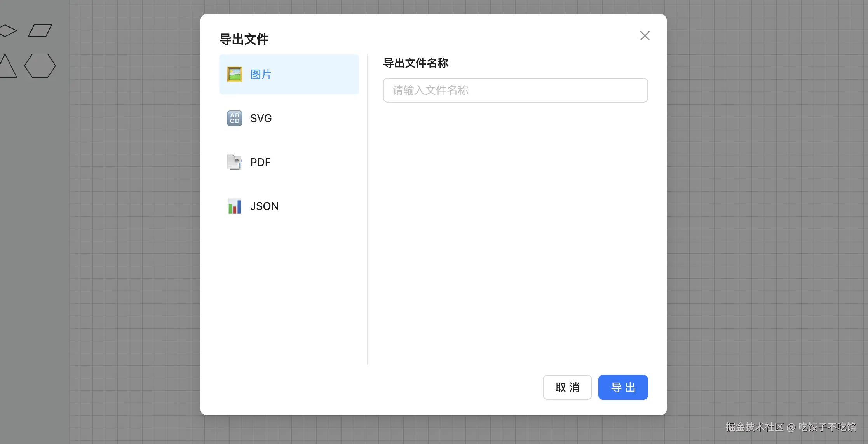Click the ABCD icon next to SVG
868x444 pixels.
(x=234, y=118)
